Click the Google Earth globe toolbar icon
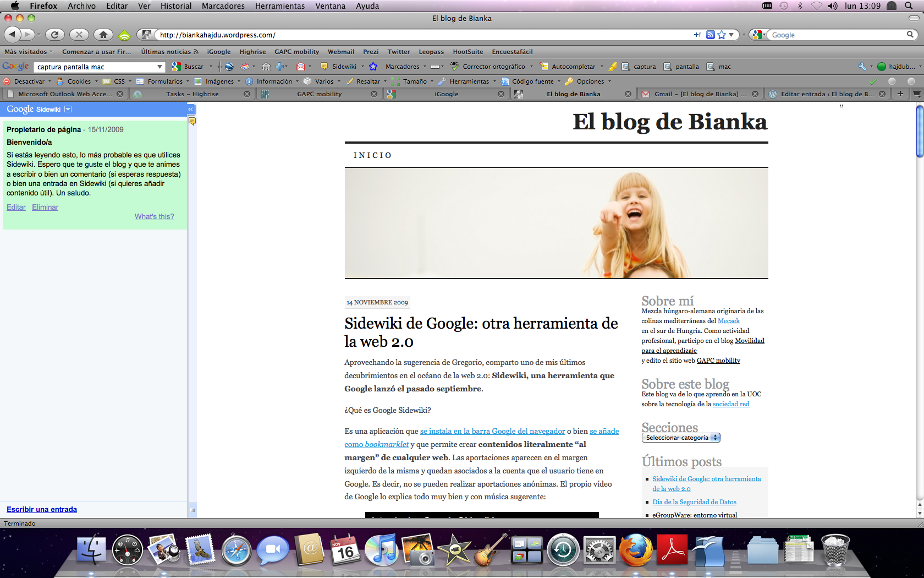 [x=229, y=67]
